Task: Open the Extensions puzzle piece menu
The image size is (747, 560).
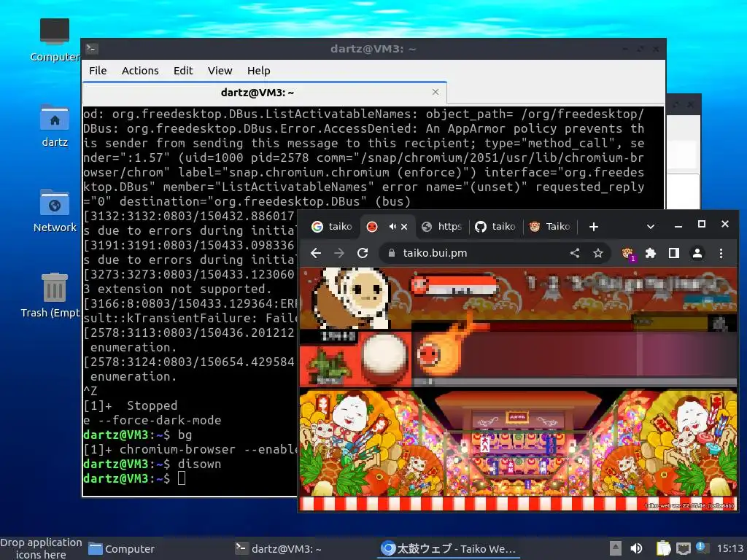Action: 651,253
